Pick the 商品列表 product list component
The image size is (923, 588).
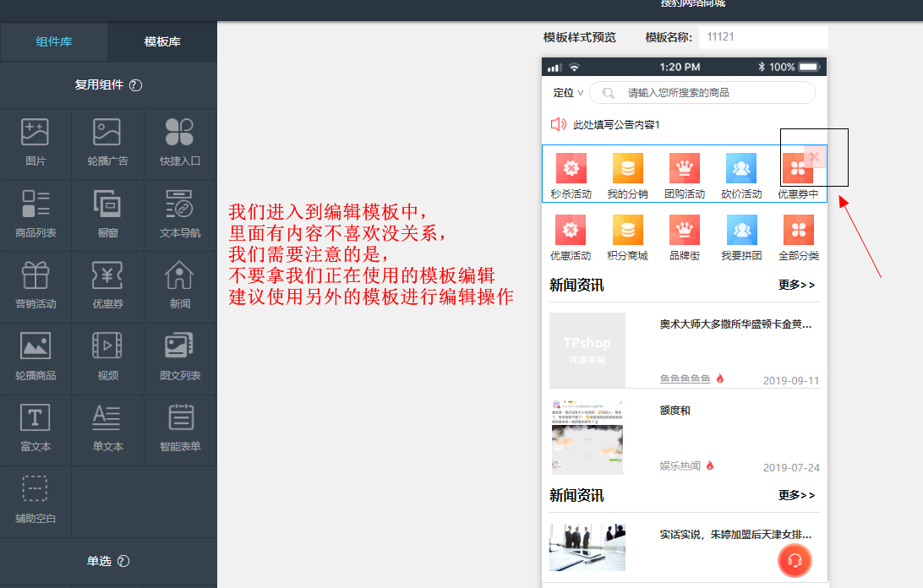coord(35,215)
